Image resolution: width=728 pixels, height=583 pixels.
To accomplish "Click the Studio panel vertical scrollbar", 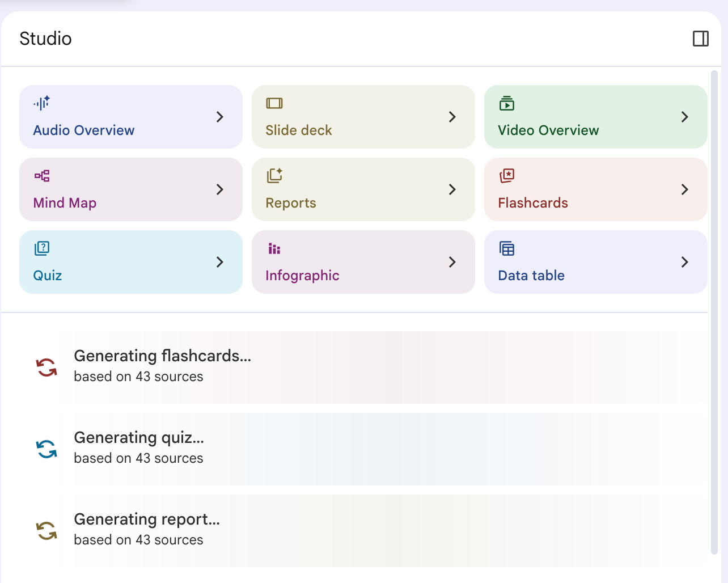I will point(714,312).
